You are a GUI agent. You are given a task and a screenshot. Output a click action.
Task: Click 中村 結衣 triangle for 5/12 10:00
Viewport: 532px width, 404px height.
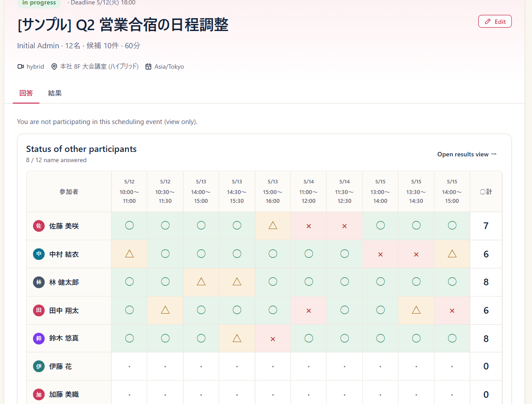tap(129, 253)
